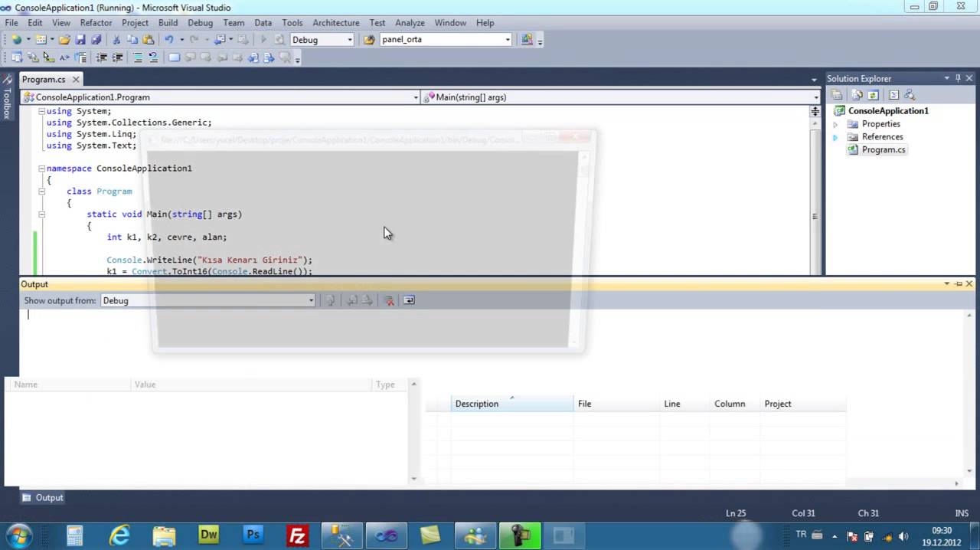Click the New Project toolbar icon
This screenshot has width=980, height=550.
[16, 40]
